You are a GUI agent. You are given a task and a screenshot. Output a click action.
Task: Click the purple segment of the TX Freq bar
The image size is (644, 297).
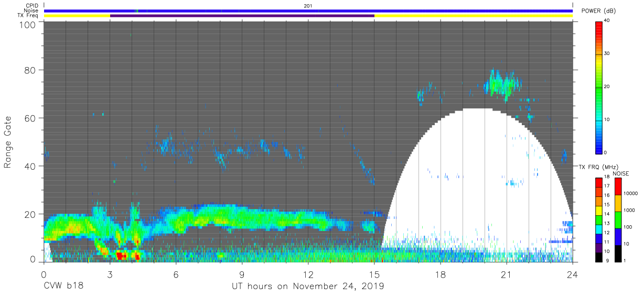[242, 16]
